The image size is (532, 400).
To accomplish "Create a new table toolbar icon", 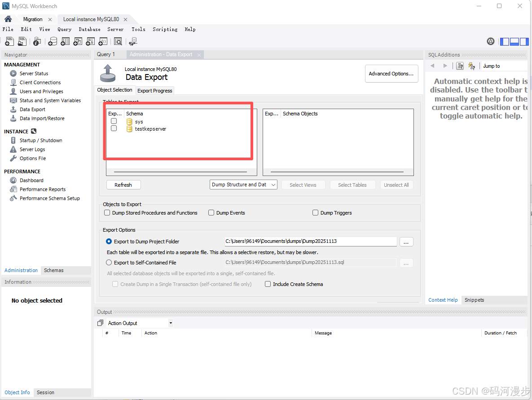I will point(65,41).
